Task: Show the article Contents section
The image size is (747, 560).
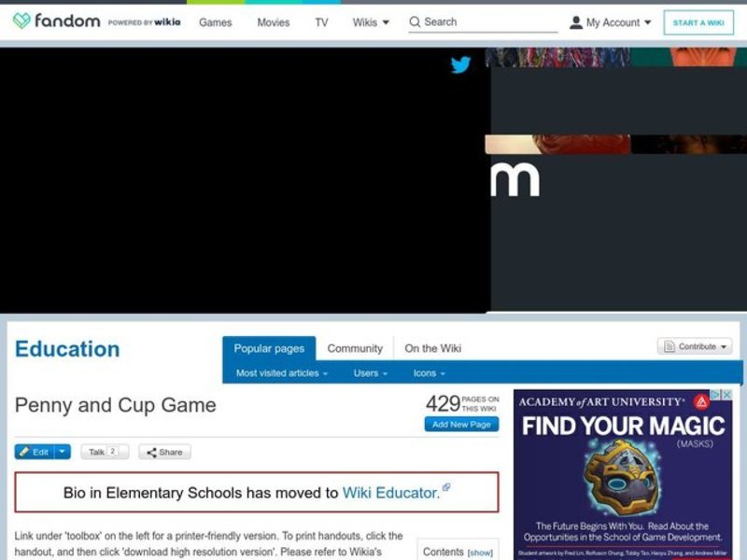Action: [x=479, y=552]
